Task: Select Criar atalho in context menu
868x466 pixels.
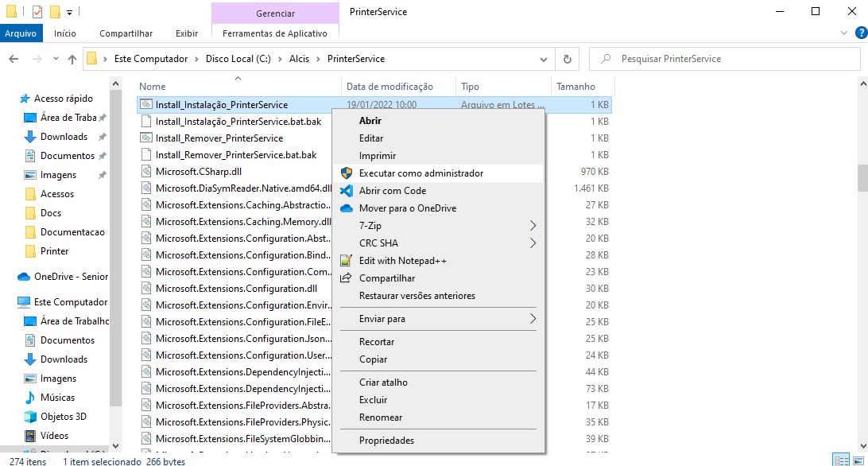Action: coord(383,383)
